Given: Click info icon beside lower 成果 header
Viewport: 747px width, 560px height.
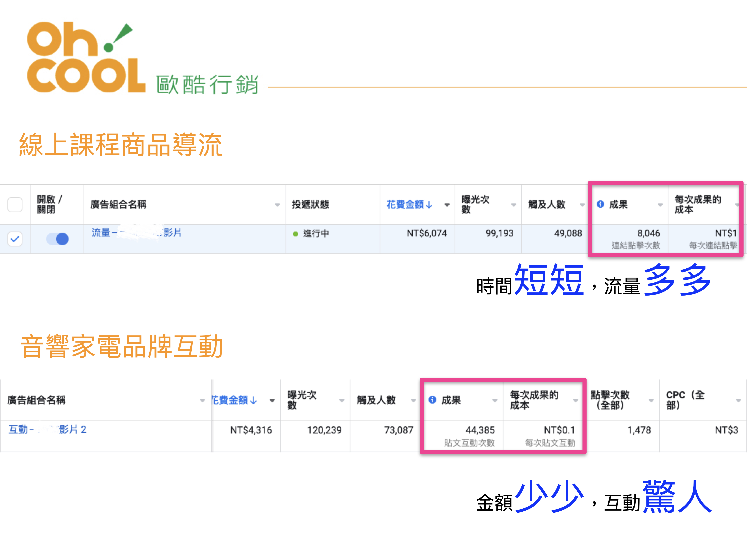Looking at the screenshot, I should coord(432,400).
